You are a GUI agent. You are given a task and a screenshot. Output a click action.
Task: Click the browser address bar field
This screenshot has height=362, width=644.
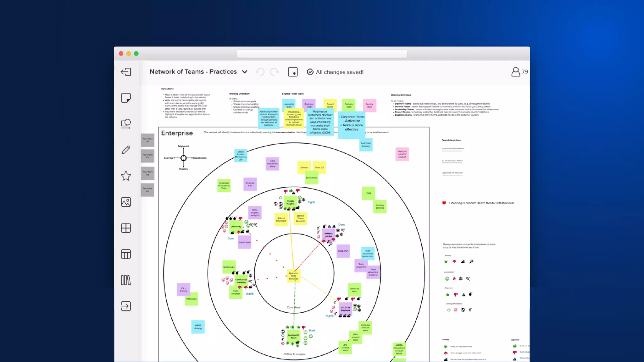322,54
